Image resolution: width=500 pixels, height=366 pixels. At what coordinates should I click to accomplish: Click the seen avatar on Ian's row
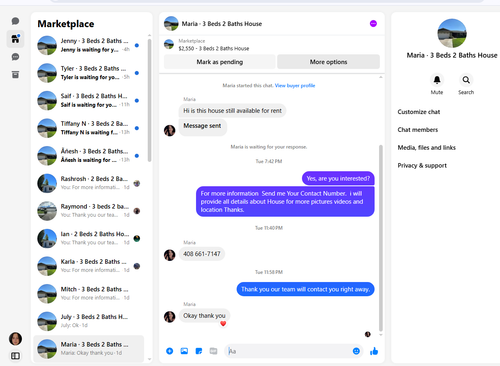137,238
